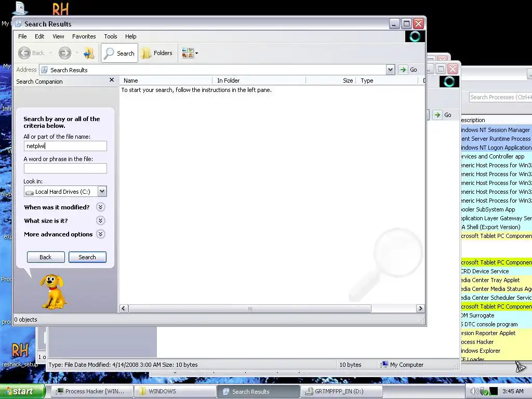Image resolution: width=532 pixels, height=399 pixels.
Task: Show the Folders pane
Action: point(157,54)
